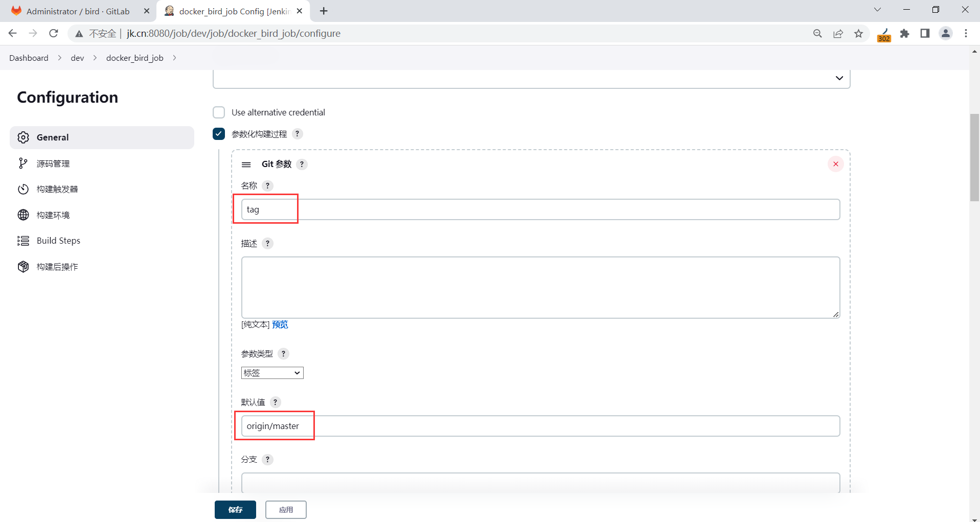Apply changes with 应用 button

click(286, 510)
